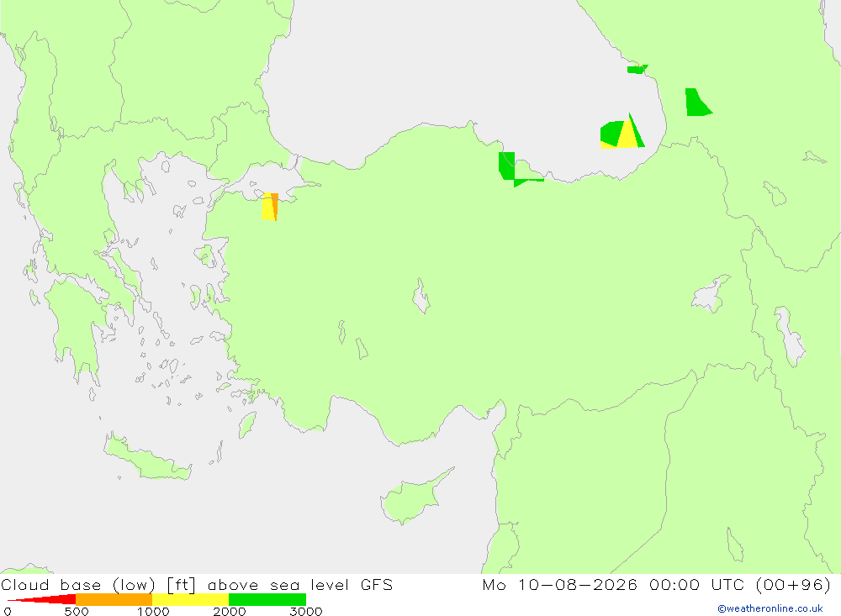This screenshot has width=841, height=616.
Task: Click the legend value '1000'
Action: point(153,611)
